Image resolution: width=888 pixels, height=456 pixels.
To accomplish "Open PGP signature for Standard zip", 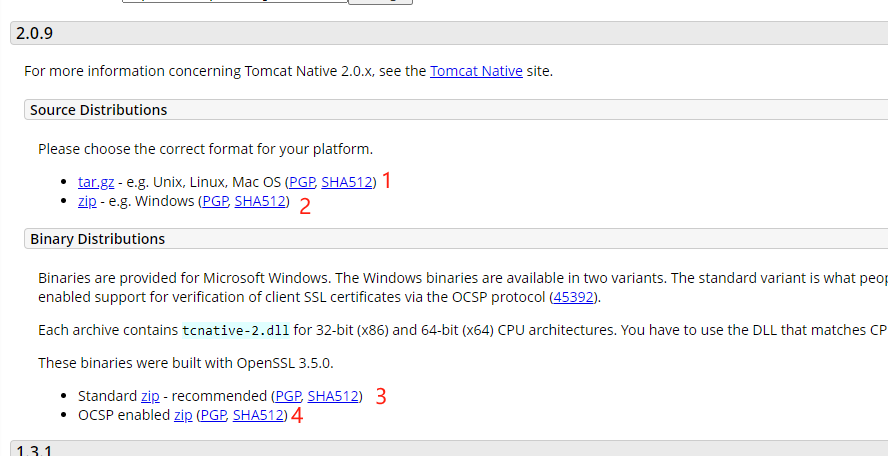I will tap(288, 396).
